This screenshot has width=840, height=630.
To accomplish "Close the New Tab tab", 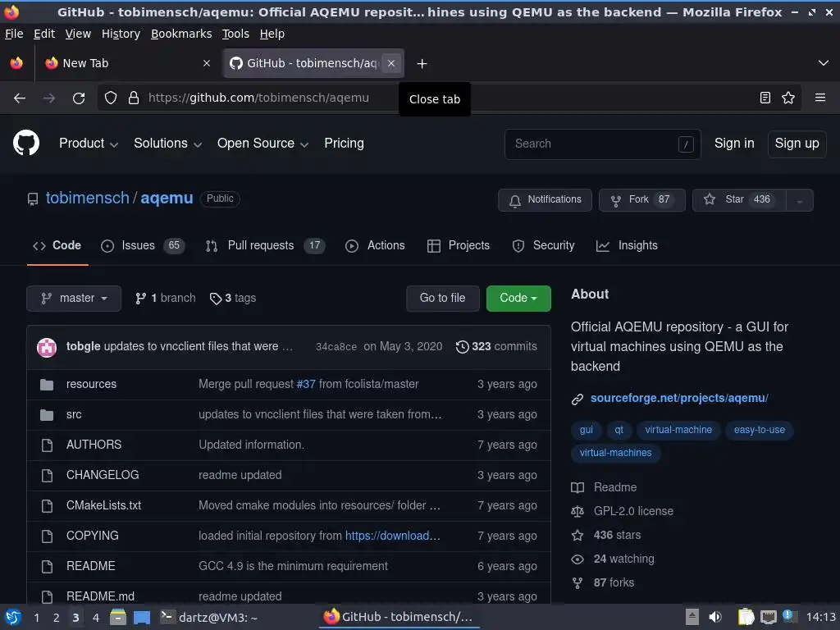I will click(206, 63).
